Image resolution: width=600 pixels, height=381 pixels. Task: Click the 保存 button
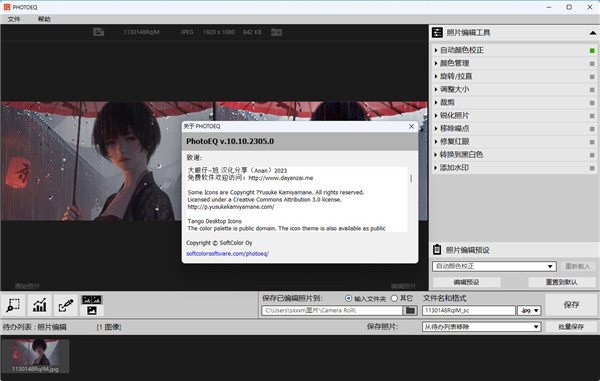coord(571,304)
